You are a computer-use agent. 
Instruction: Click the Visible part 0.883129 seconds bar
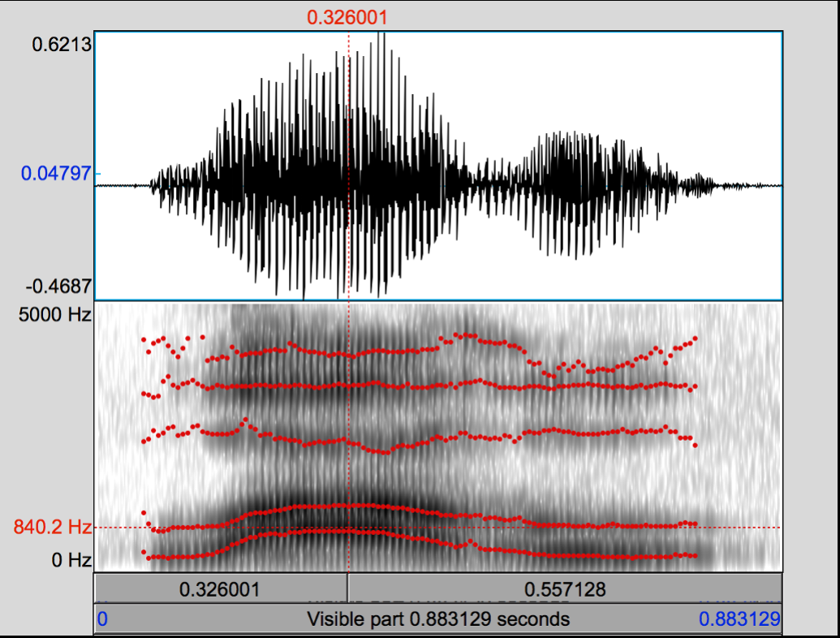(x=438, y=619)
